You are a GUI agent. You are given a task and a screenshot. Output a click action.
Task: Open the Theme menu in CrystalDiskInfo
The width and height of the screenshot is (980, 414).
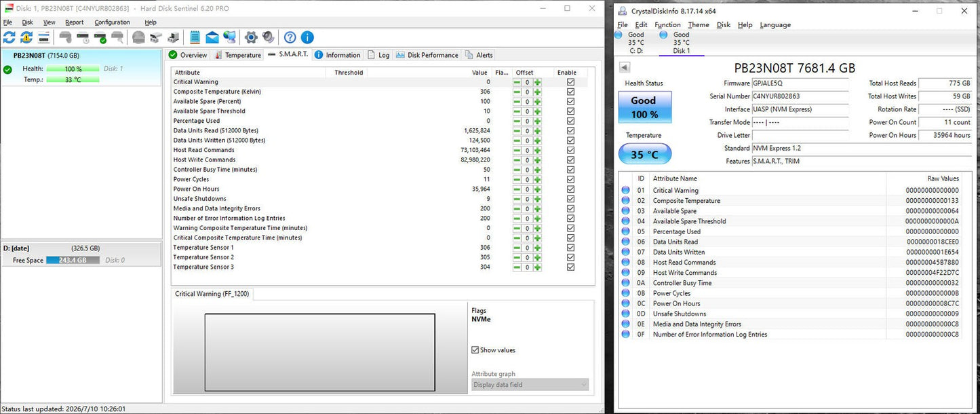(699, 24)
